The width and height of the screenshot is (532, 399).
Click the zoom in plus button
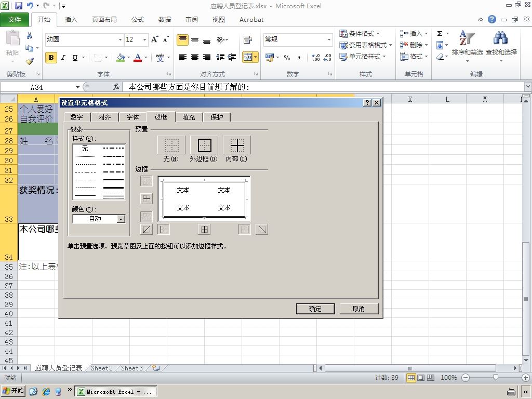(x=526, y=378)
